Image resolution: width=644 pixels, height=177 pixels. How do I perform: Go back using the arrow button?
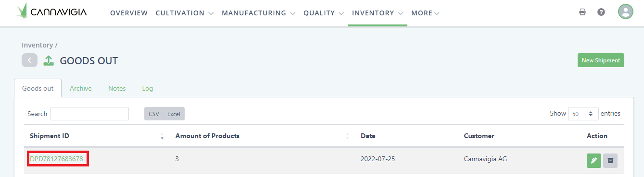tap(29, 60)
